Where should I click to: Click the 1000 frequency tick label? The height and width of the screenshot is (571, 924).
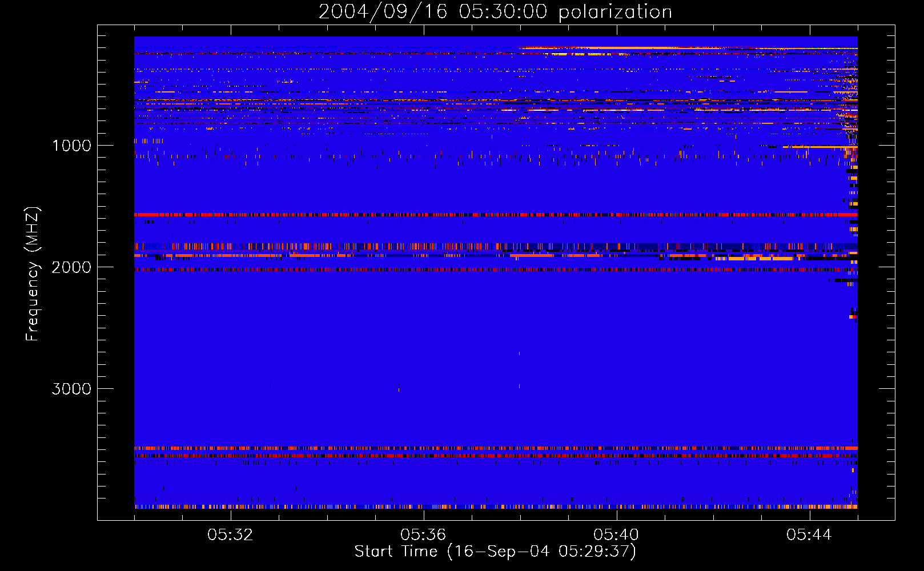click(71, 146)
